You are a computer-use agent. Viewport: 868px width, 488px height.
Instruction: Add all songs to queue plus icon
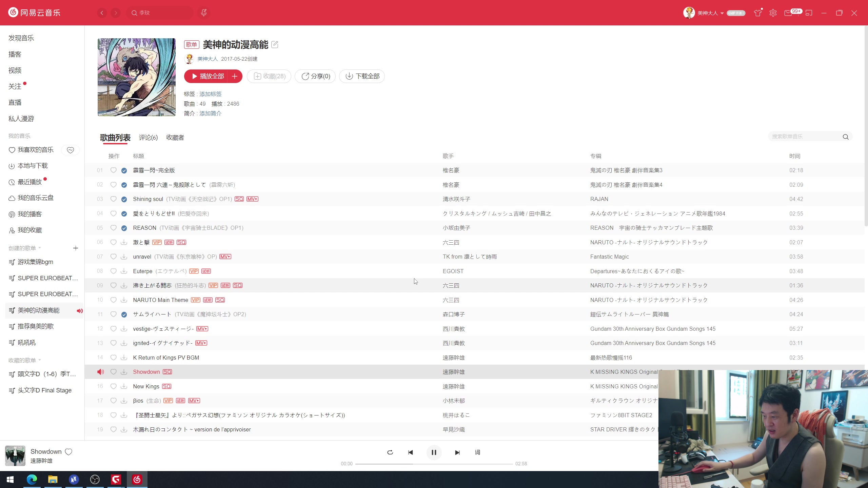[x=235, y=76]
